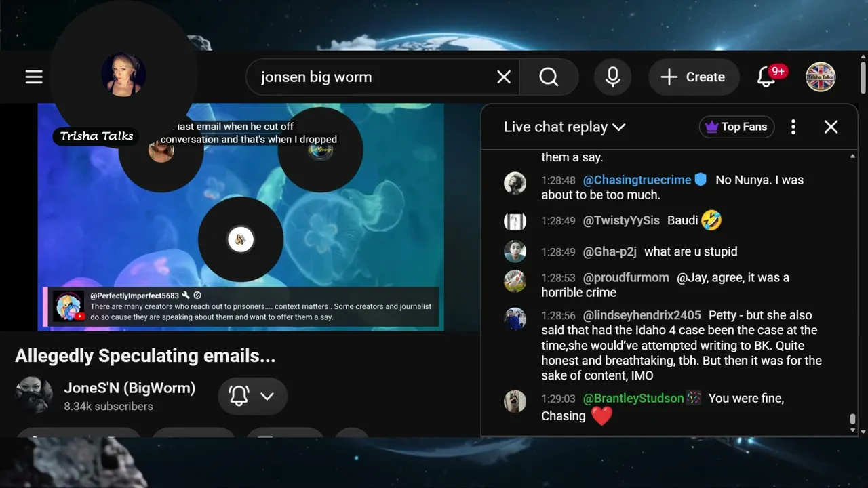Click the @Gha-p2j username
The height and width of the screenshot is (488, 868).
click(x=610, y=251)
